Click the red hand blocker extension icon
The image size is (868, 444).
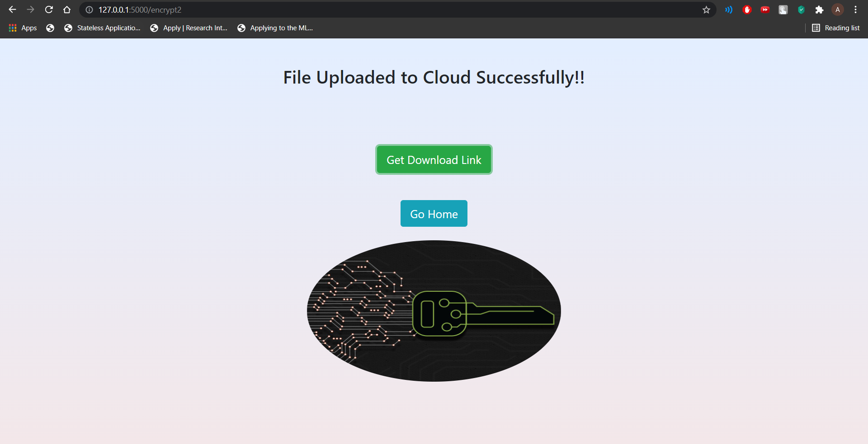pos(747,9)
